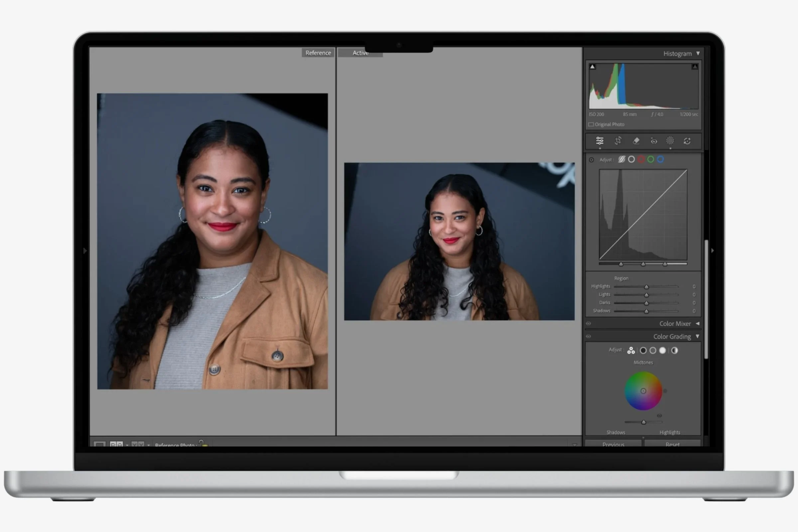Select the Red Eye correction tool
798x532 pixels.
click(x=653, y=141)
